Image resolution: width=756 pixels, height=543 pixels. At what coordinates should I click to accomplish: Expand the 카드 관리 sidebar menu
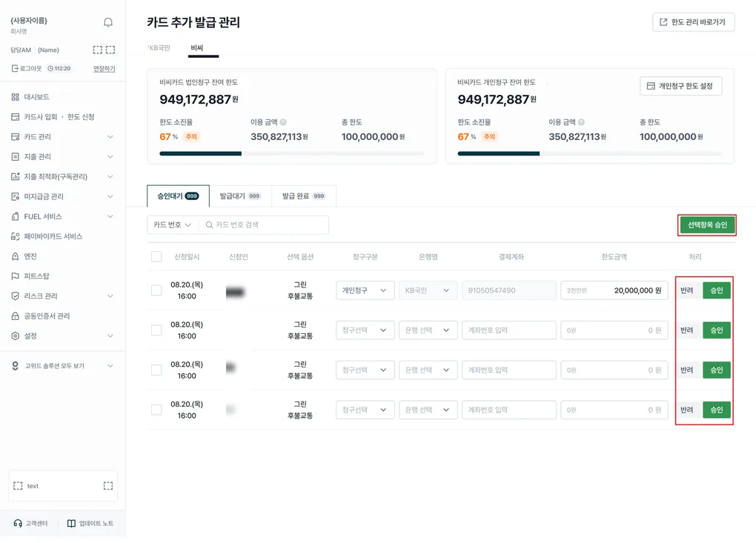[63, 137]
